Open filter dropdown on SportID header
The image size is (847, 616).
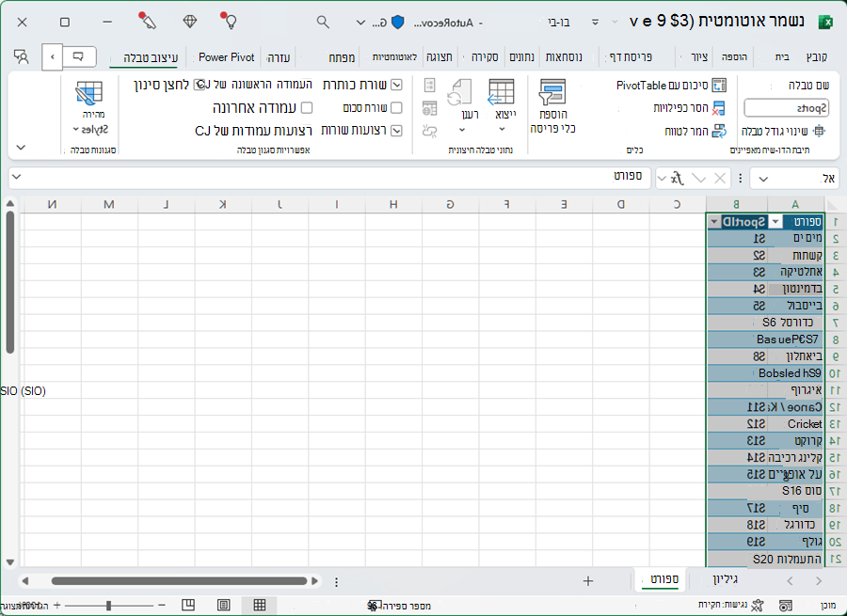pyautogui.click(x=714, y=222)
